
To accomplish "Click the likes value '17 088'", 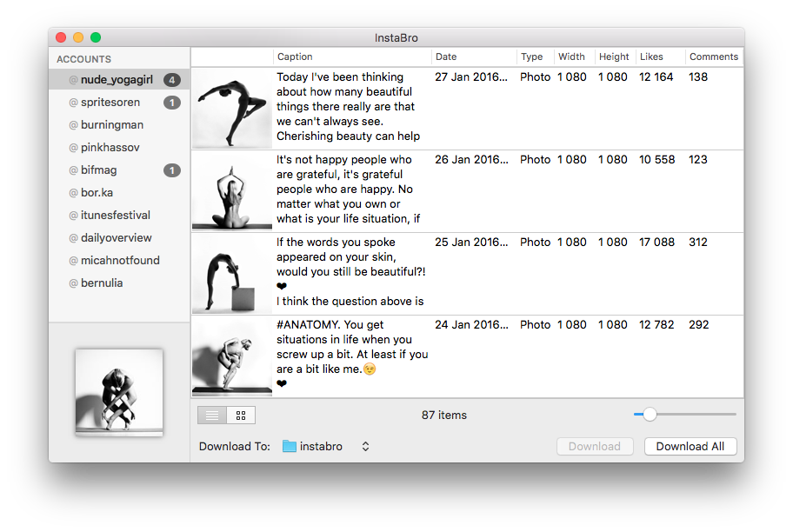I will point(657,243).
